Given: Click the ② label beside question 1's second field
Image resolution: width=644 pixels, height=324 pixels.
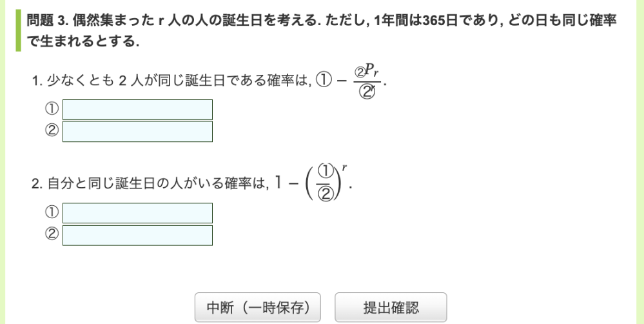Looking at the screenshot, I should (x=52, y=131).
